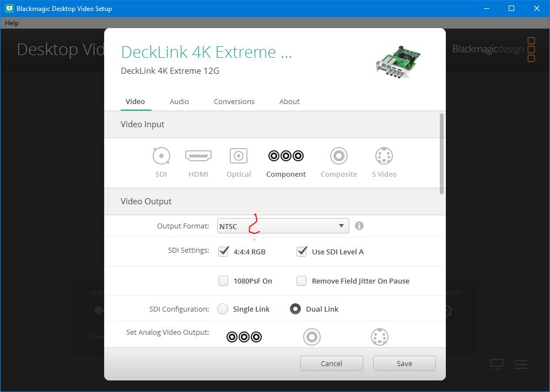Open the hamburger list icon in the background window

(521, 364)
